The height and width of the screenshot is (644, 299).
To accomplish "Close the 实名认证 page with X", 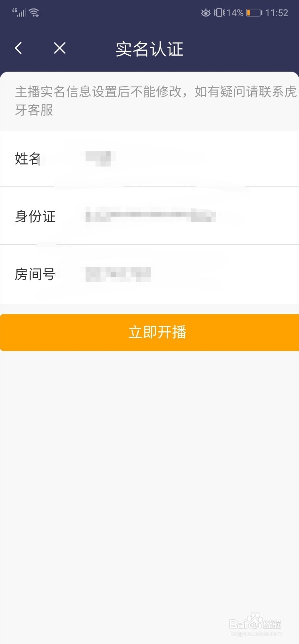I will (59, 48).
